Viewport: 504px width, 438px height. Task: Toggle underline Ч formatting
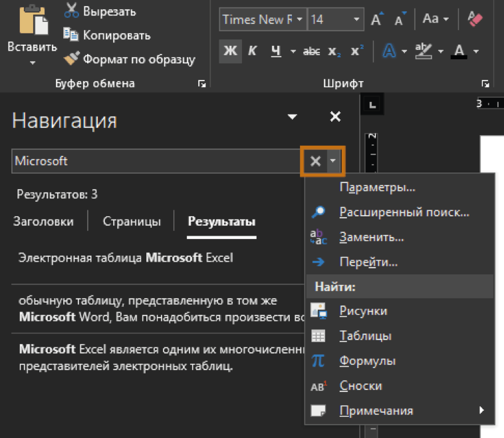[276, 51]
